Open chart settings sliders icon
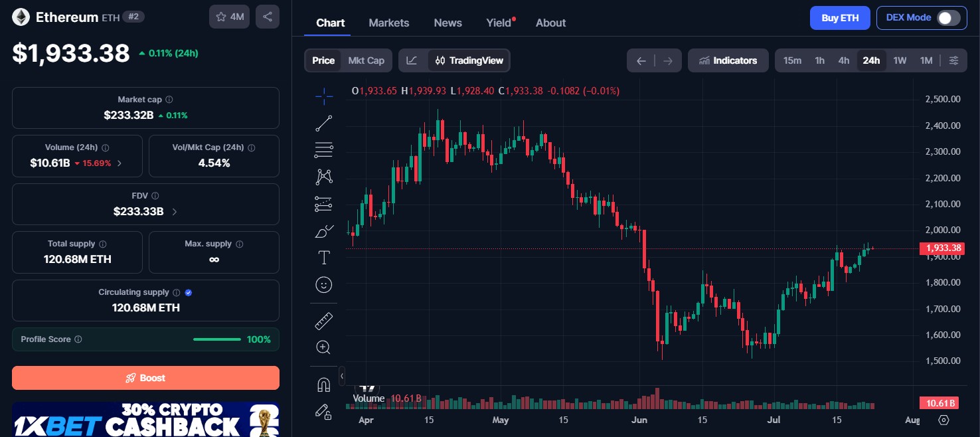This screenshot has width=980, height=437. (953, 60)
